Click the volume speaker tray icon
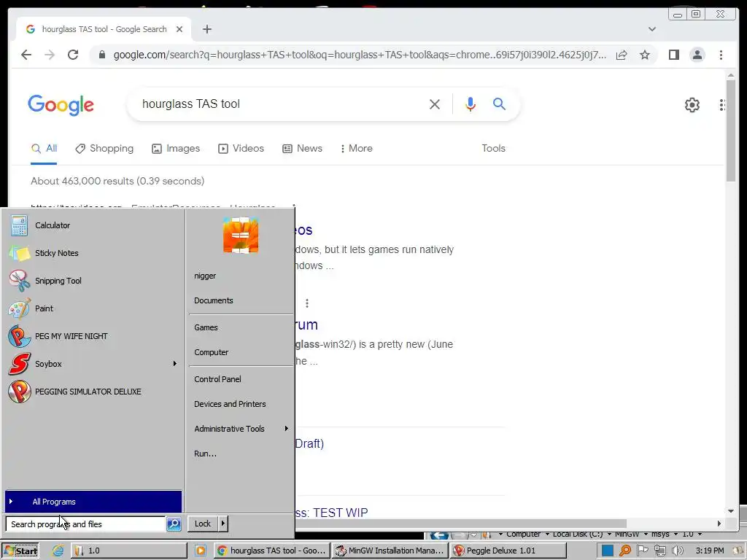Viewport: 747px width, 560px height. point(677,551)
